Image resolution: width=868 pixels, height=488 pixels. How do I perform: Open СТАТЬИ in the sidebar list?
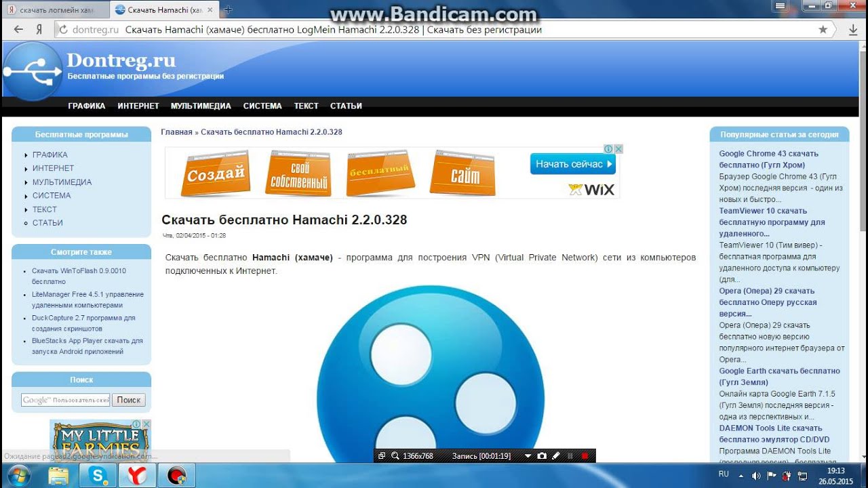(x=47, y=222)
